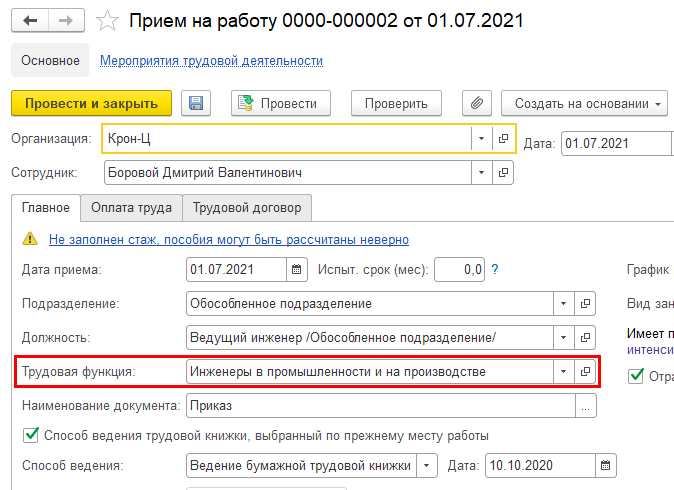The width and height of the screenshot is (674, 490).
Task: Click the Провести и закрыть button
Action: tap(92, 103)
